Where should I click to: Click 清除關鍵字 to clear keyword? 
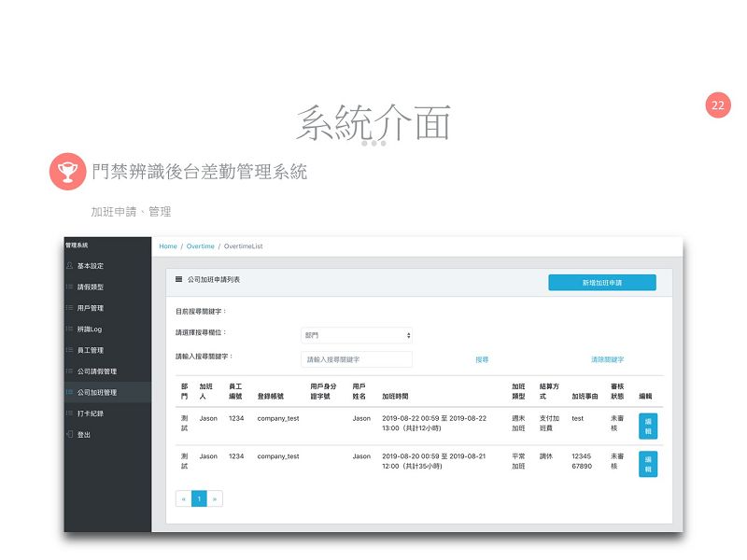[608, 359]
